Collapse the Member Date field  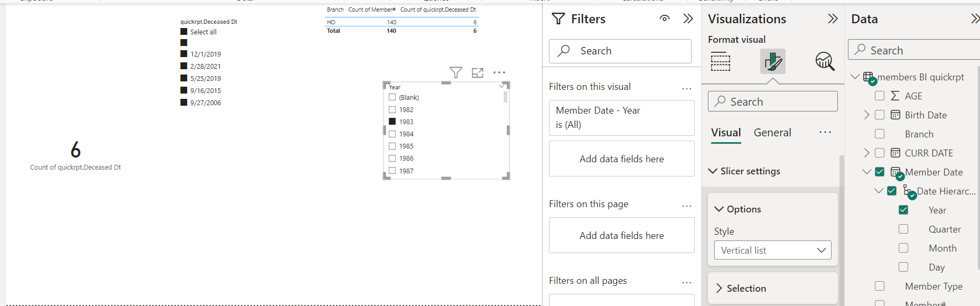coord(866,172)
